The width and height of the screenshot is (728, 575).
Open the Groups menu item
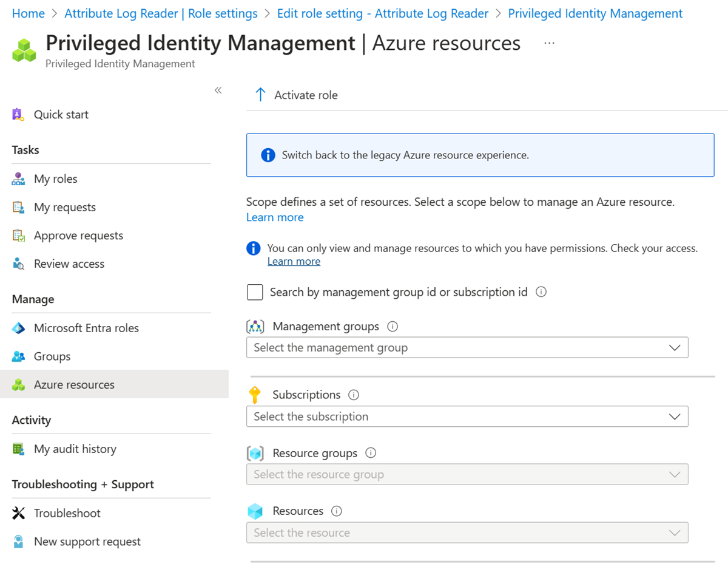click(52, 356)
